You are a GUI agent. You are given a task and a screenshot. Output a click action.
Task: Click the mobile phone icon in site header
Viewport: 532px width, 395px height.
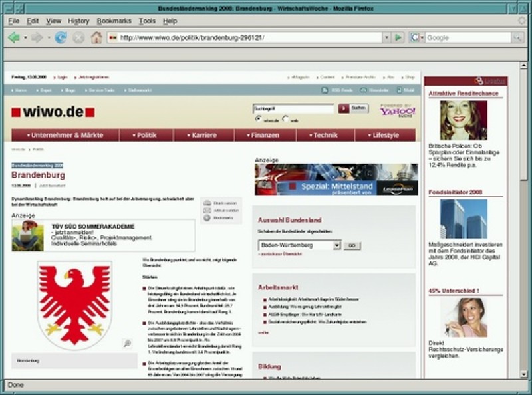pos(400,90)
